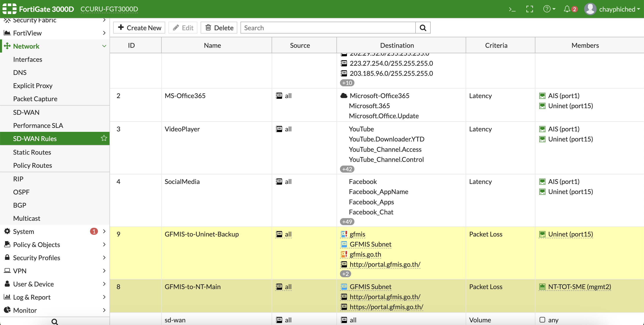Click the Delete button
This screenshot has width=644, height=325.
pyautogui.click(x=219, y=28)
